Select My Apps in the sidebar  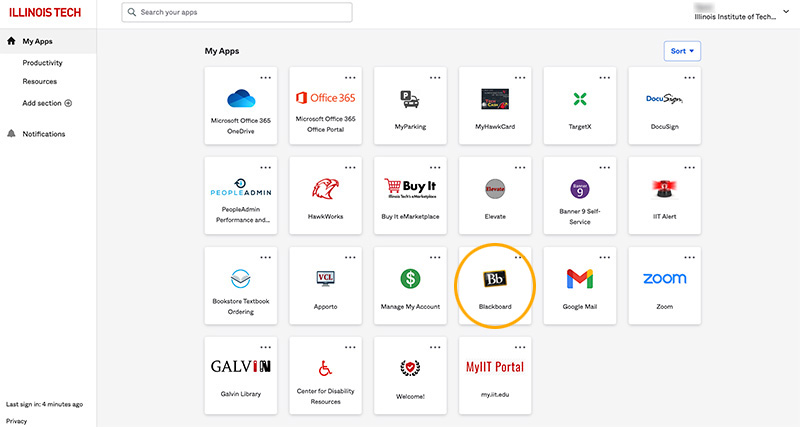tap(48, 41)
